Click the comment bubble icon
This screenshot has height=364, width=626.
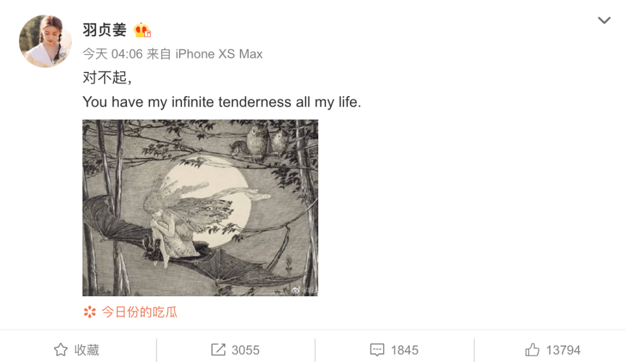tap(377, 350)
